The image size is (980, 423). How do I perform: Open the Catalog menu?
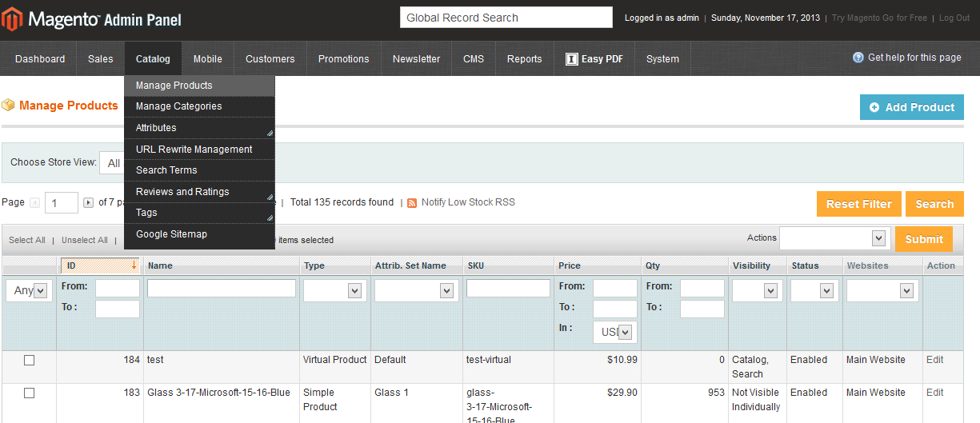click(153, 59)
